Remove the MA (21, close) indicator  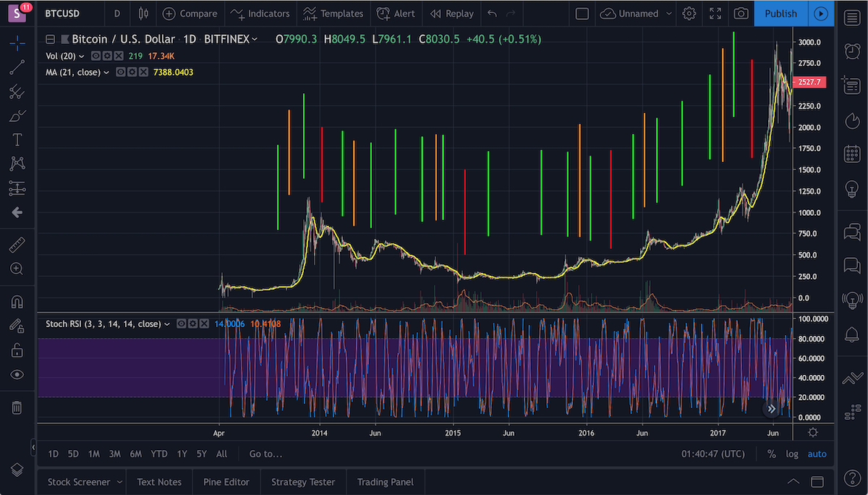tap(142, 72)
